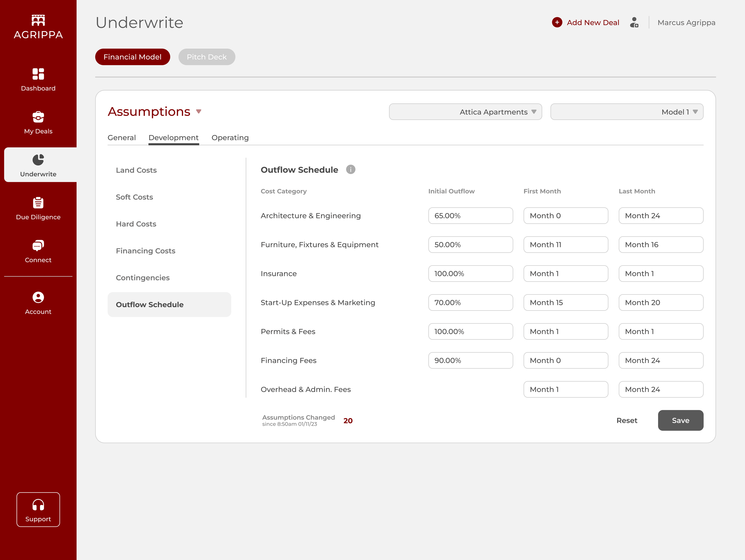Viewport: 745px width, 560px height.
Task: Click the Assumptions Changed count 20
Action: 348,421
